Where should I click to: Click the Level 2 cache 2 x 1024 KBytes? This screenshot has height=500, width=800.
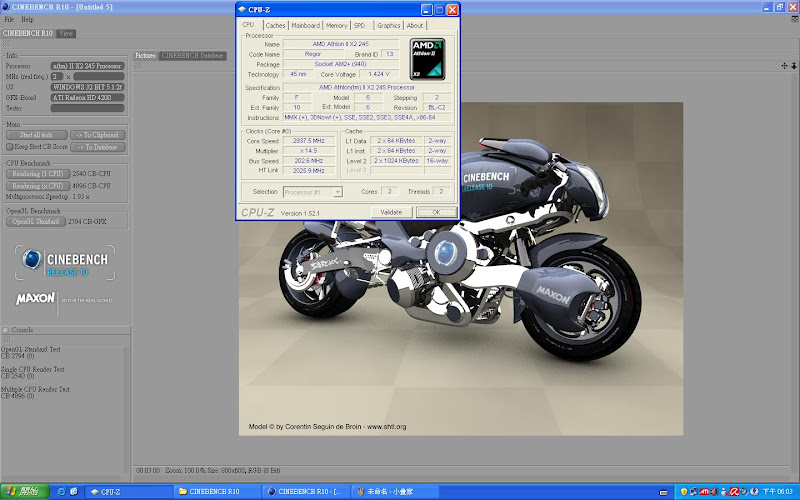396,161
